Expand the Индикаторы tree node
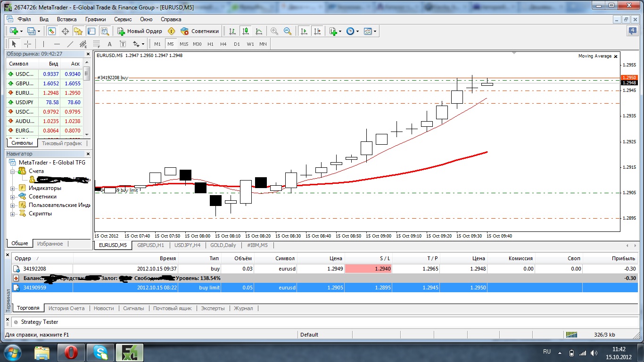Image resolution: width=644 pixels, height=362 pixels. tap(12, 188)
